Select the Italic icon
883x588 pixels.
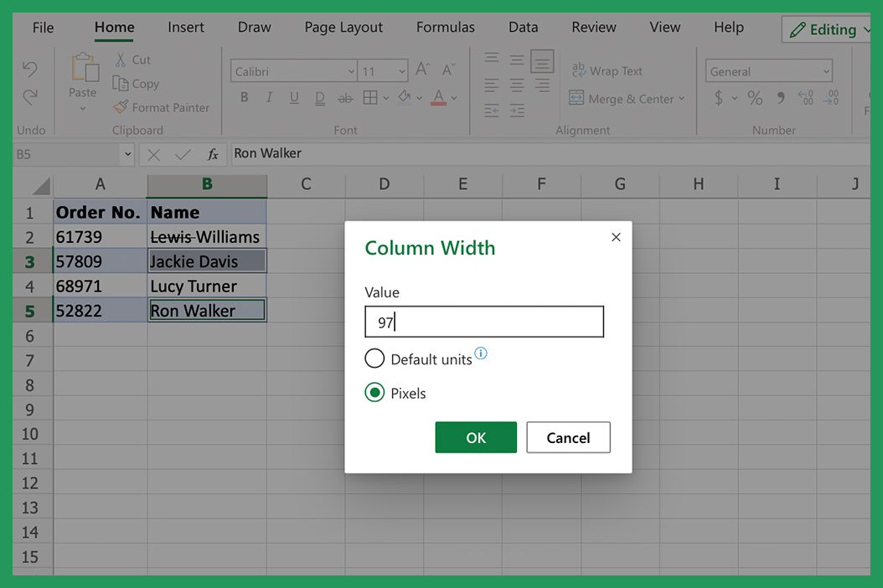[x=269, y=98]
